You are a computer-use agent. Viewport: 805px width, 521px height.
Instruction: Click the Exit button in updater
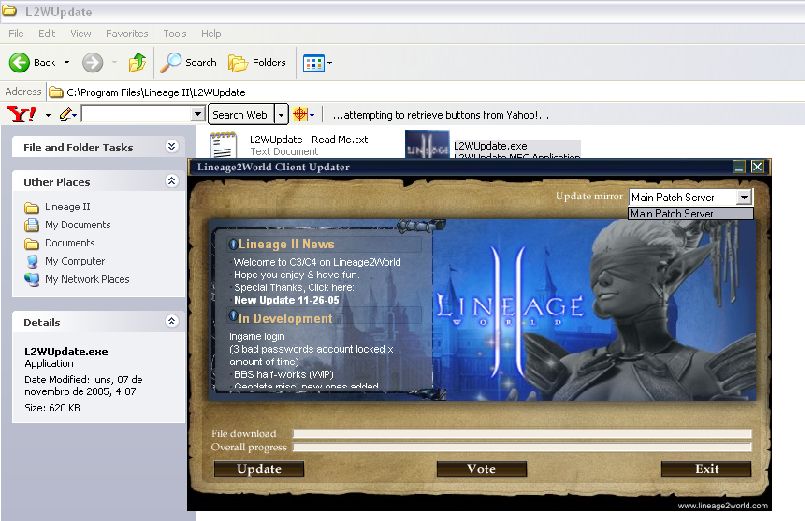[706, 469]
